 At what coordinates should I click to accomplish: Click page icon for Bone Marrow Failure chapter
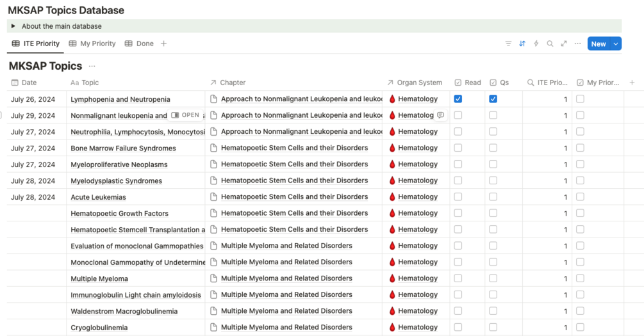tap(213, 148)
